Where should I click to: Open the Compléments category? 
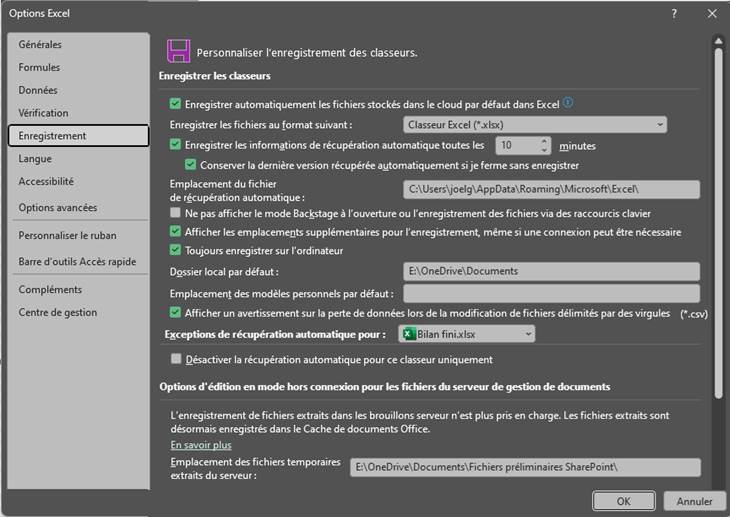pyautogui.click(x=78, y=290)
